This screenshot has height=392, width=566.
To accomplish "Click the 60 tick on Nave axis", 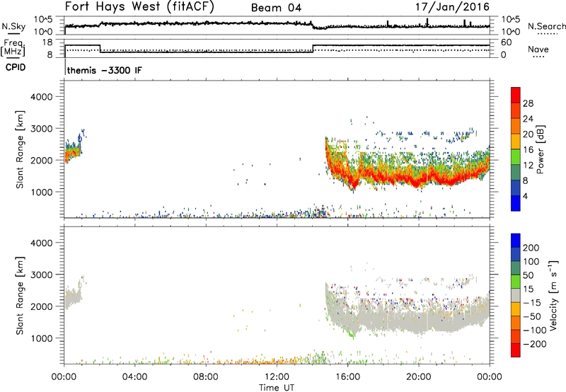I will pyautogui.click(x=507, y=42).
